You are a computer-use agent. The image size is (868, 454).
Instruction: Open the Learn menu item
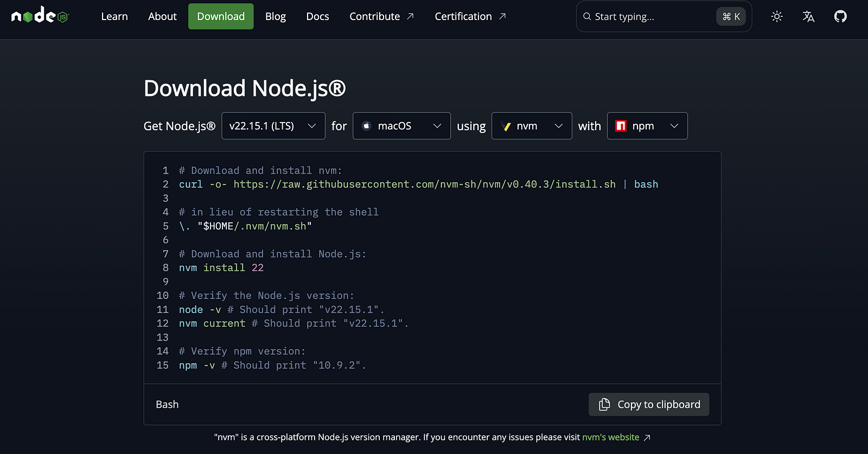(x=114, y=16)
